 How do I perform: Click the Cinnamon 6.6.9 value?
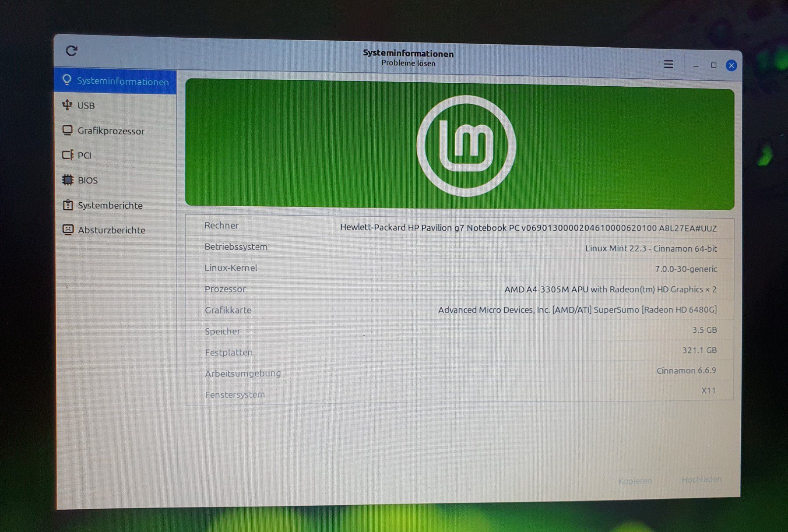tap(686, 371)
